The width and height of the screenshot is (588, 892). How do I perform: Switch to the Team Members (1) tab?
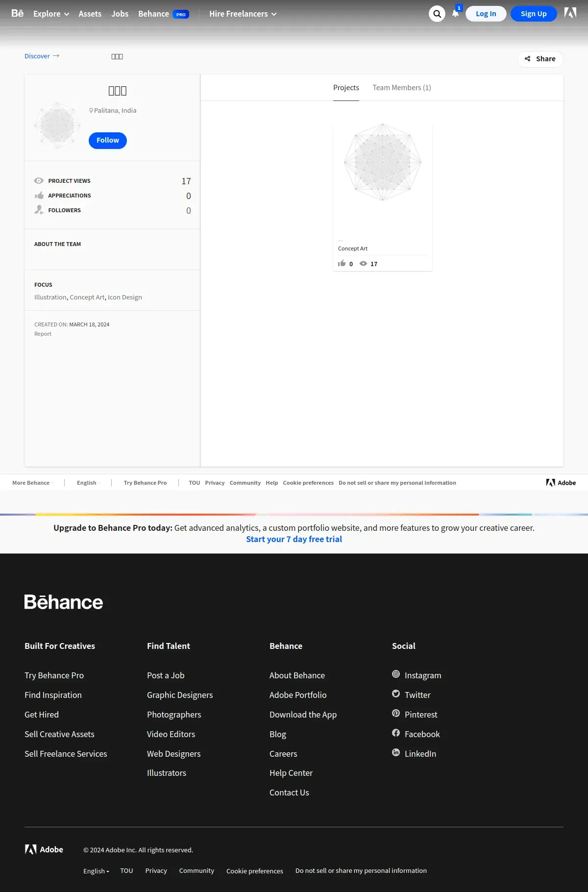click(x=402, y=88)
